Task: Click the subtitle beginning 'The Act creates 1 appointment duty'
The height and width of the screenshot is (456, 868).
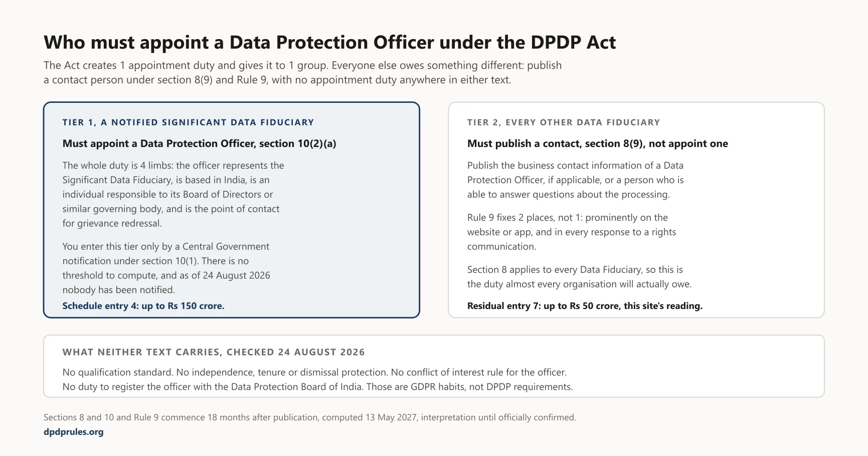Action: pyautogui.click(x=302, y=73)
